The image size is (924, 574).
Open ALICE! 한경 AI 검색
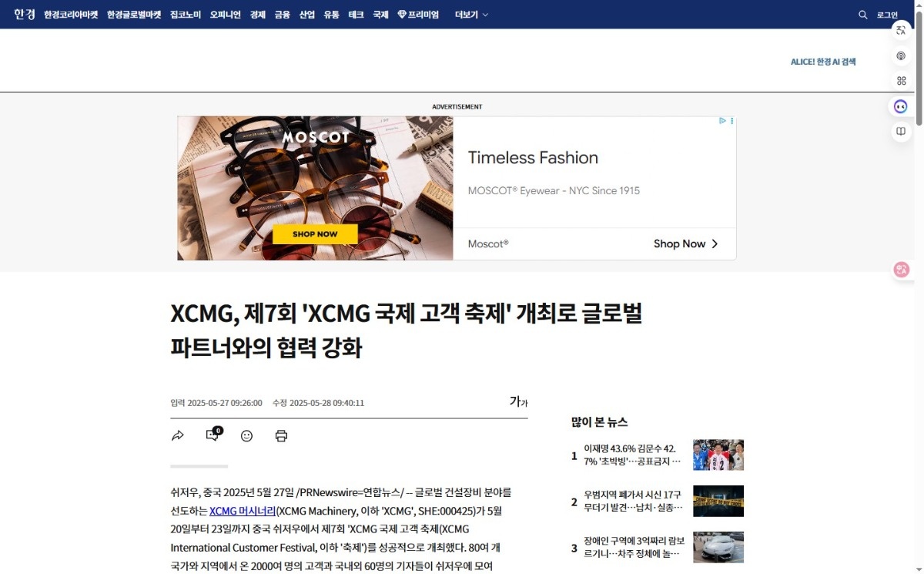(x=823, y=62)
